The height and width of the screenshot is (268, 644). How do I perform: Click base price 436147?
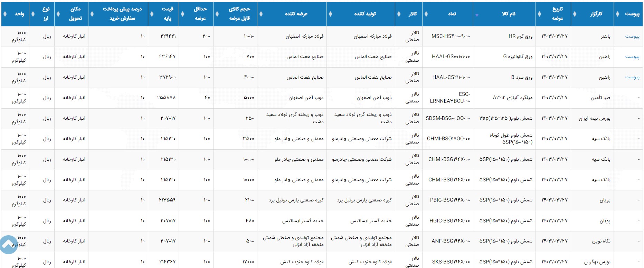167,57
